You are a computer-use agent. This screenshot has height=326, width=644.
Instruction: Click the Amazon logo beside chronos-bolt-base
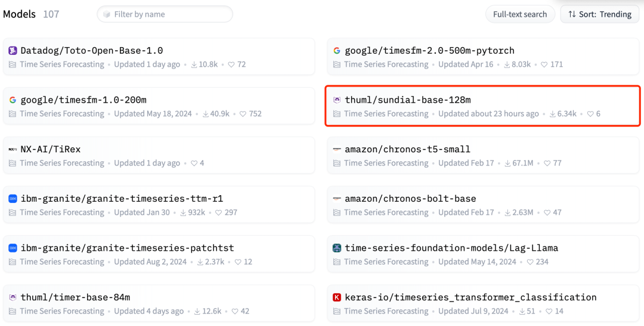point(337,199)
